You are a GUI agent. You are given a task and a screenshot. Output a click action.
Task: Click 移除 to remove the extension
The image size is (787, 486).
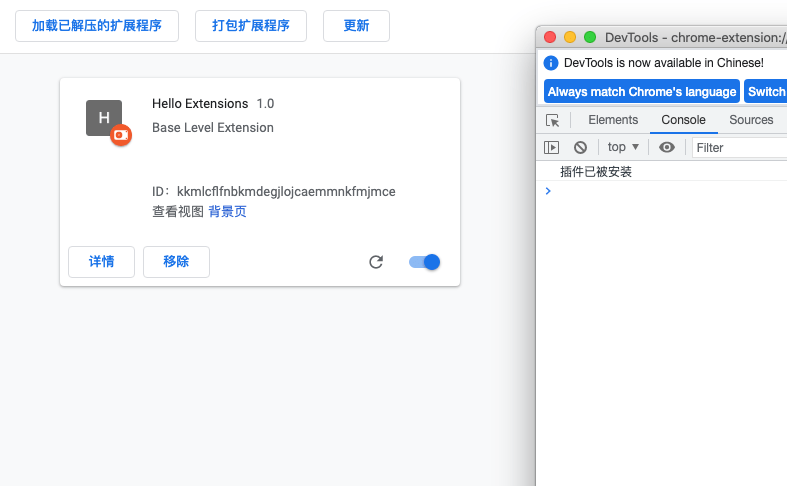click(x=176, y=262)
